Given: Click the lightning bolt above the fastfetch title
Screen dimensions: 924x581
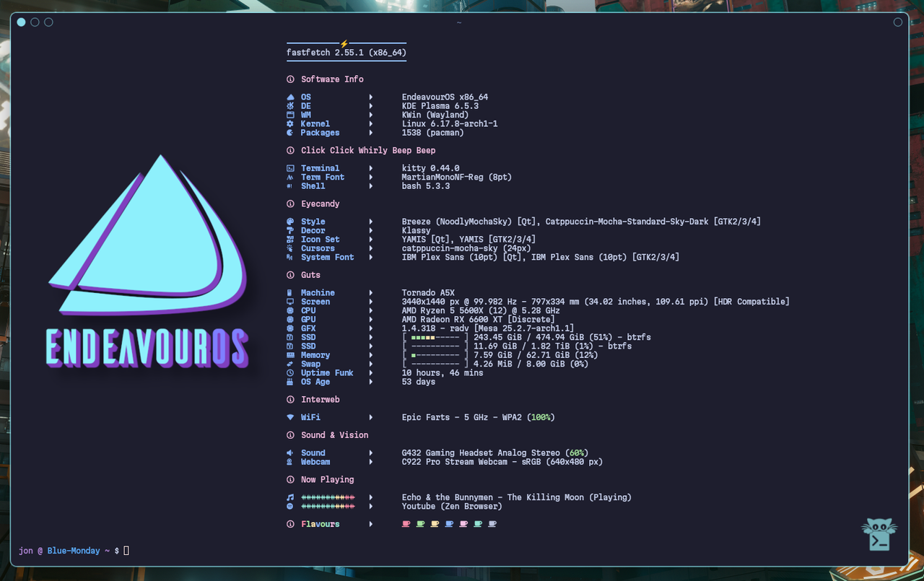Looking at the screenshot, I should [344, 44].
